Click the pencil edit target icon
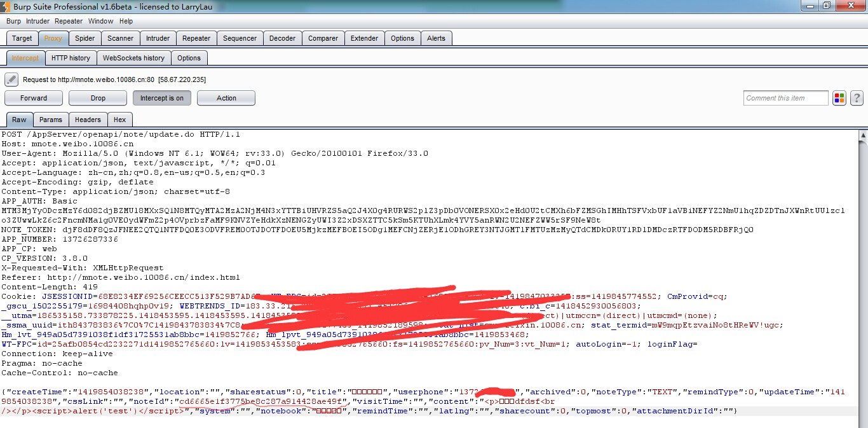868x428 pixels. 11,79
